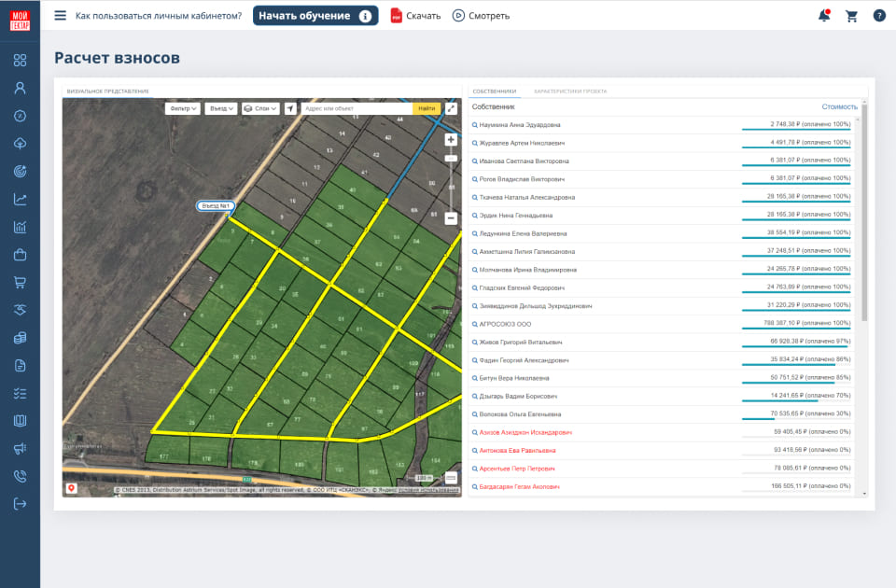Open the Въезд dropdown
The image size is (896, 588).
pos(220,108)
